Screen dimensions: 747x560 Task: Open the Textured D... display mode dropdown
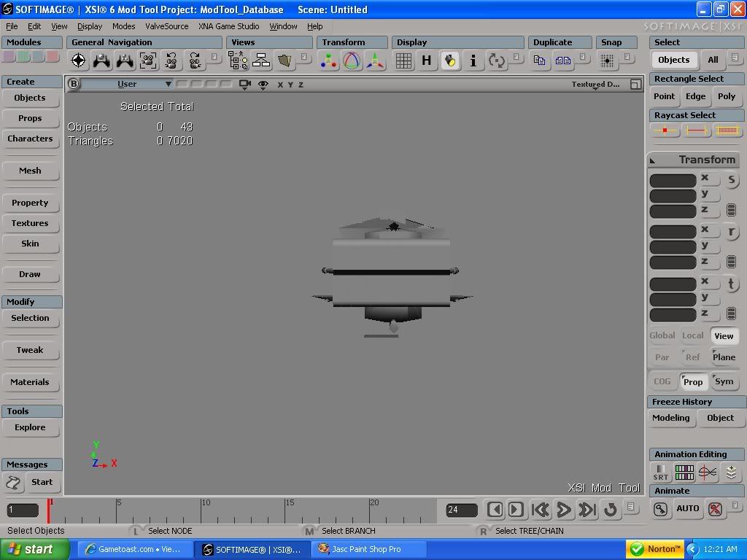(x=595, y=85)
